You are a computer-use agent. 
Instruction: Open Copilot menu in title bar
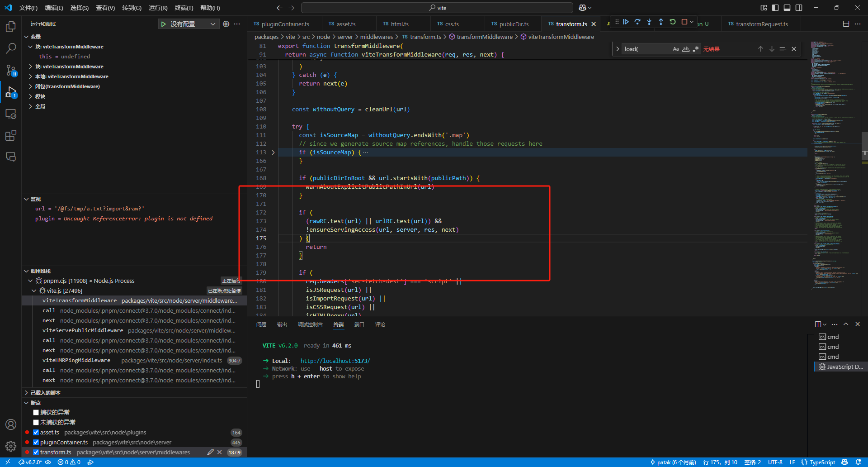coord(585,8)
